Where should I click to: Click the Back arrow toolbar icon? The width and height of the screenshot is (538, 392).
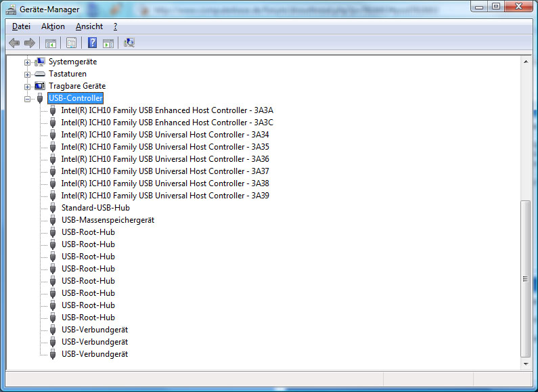(14, 43)
